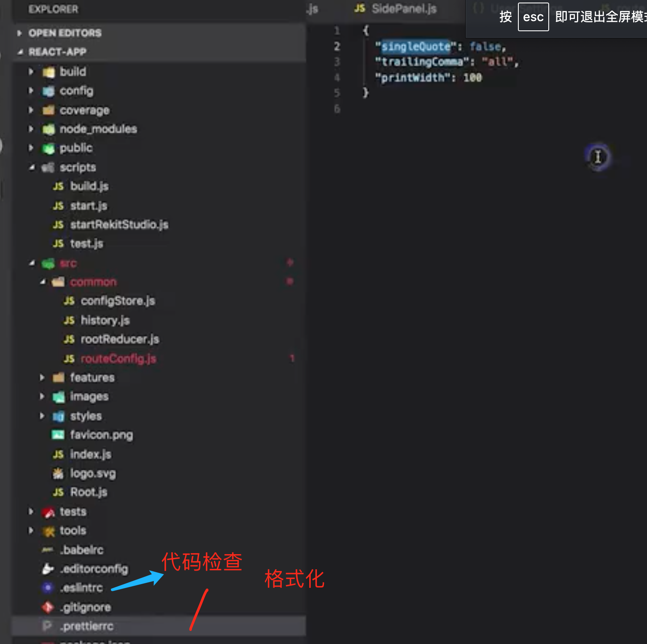Click the EXPLORER panel title

coord(53,9)
